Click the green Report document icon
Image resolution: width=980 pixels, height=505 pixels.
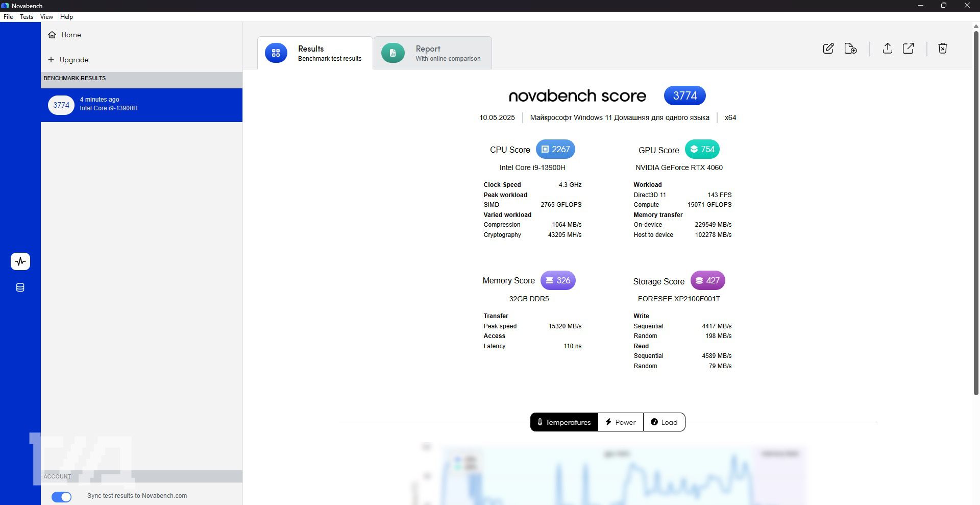coord(393,53)
